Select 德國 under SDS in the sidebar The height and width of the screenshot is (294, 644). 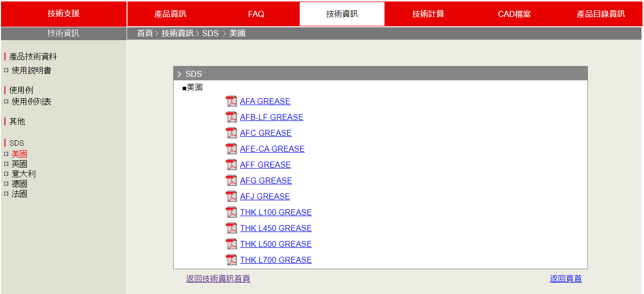pyautogui.click(x=19, y=184)
